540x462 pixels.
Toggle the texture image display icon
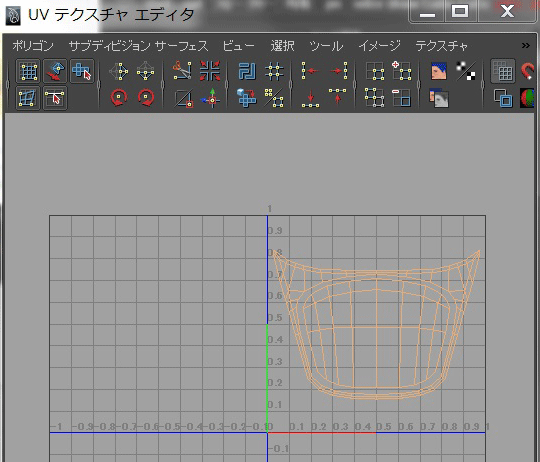tap(439, 71)
